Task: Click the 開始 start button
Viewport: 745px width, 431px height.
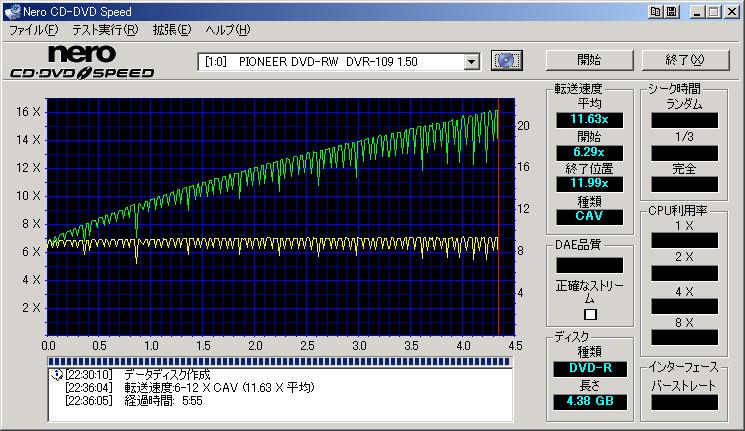Action: point(589,60)
